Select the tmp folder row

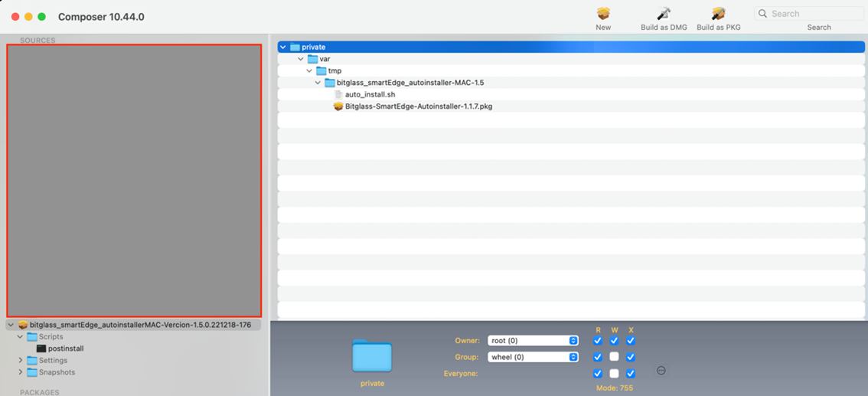(571, 71)
